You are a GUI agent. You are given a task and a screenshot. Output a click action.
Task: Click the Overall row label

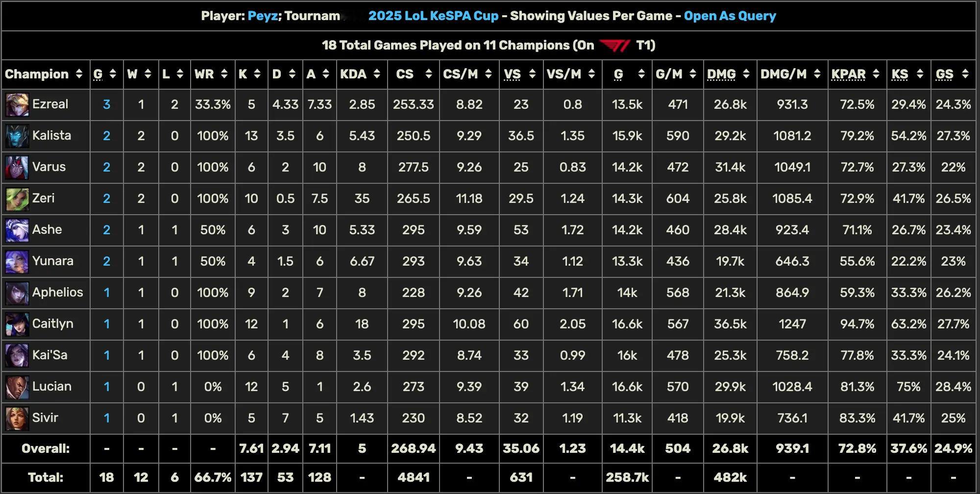[x=46, y=448]
